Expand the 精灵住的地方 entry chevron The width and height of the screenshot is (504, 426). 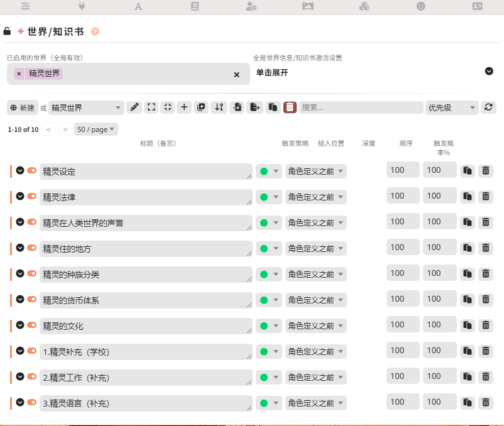point(20,248)
